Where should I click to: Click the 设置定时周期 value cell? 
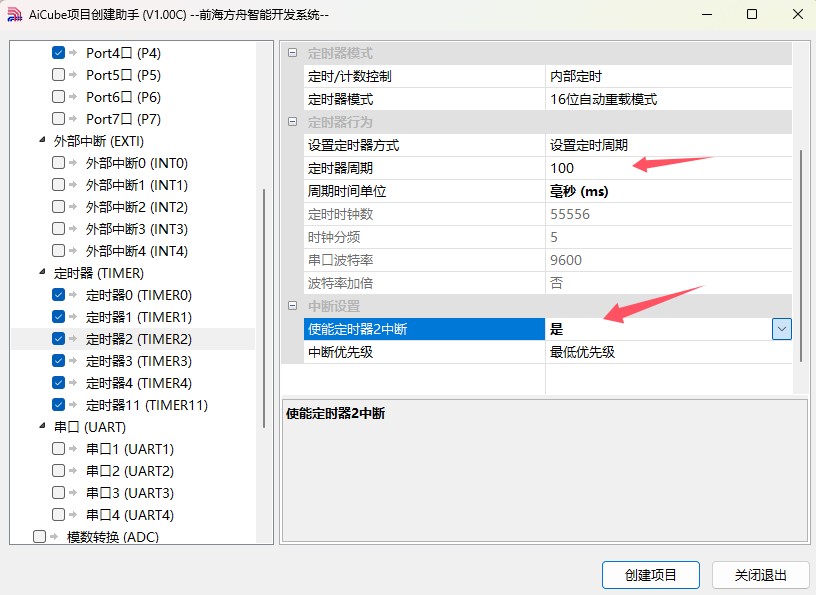click(x=668, y=145)
